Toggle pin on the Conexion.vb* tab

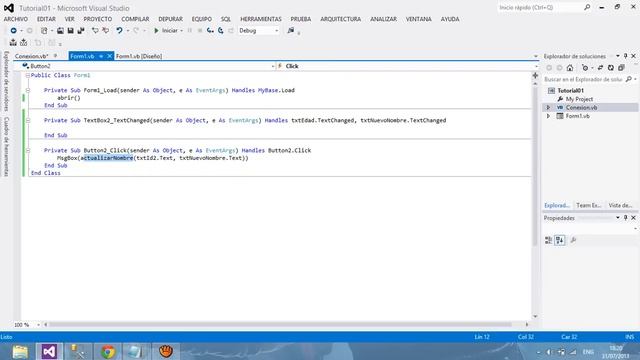coord(56,56)
